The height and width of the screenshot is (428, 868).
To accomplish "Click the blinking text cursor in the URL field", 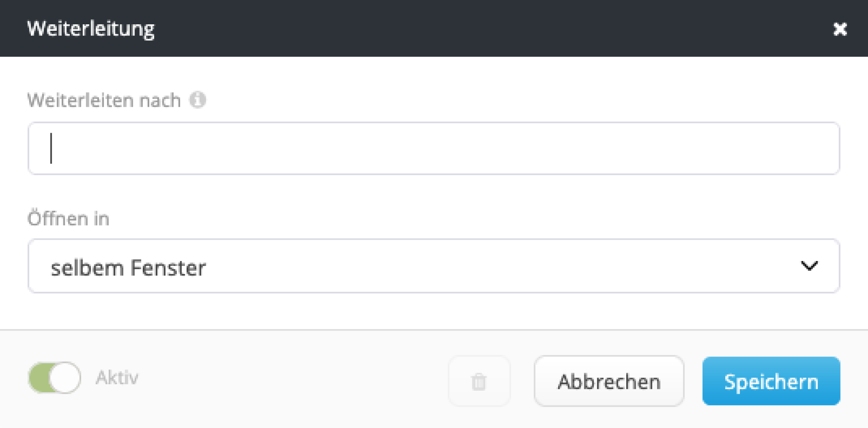I will click(51, 148).
